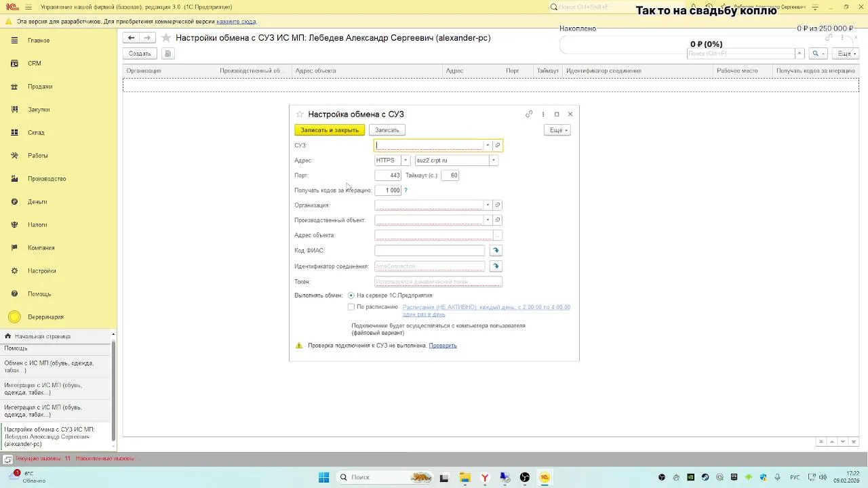868x488 pixels.
Task: Go back with the left arrow button
Action: [132, 38]
